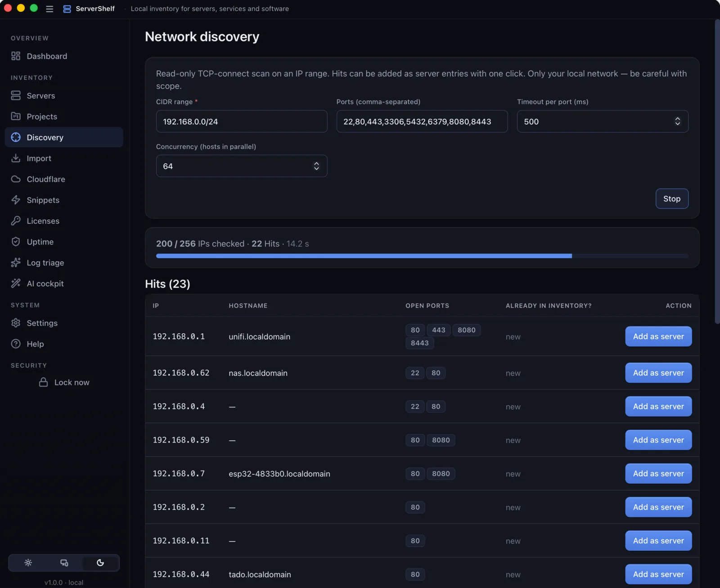
Task: Click the scan progress bar
Action: [422, 256]
